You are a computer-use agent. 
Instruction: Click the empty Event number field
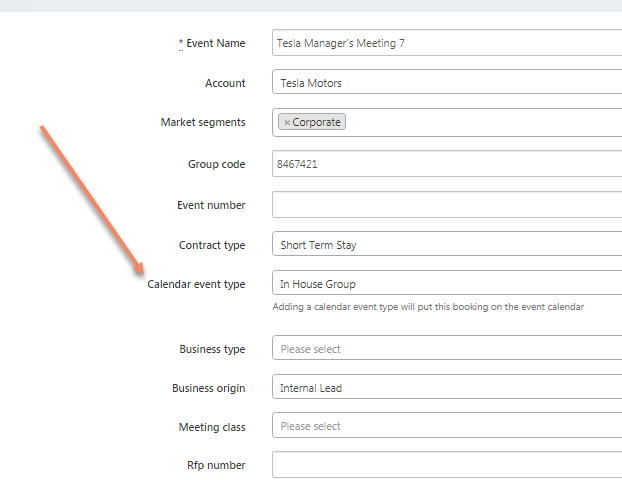(446, 205)
